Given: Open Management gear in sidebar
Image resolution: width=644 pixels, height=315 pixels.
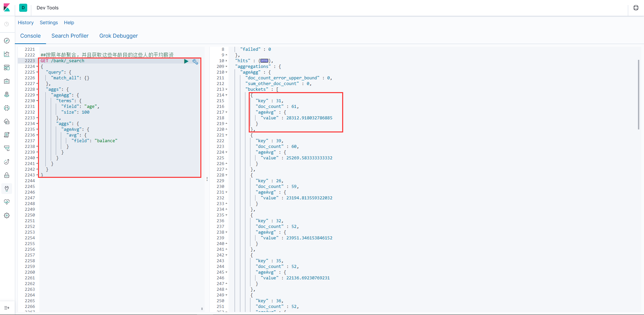Looking at the screenshot, I should 7,215.
